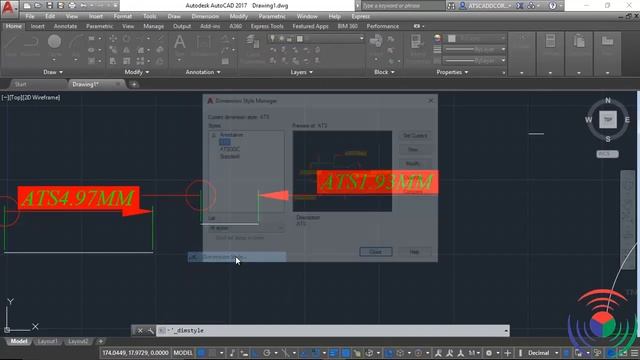Expand the Layers panel dropdown

[x=302, y=72]
